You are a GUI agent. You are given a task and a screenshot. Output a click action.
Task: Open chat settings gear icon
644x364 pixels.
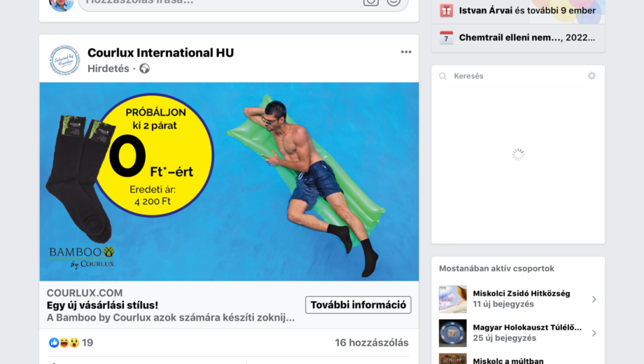pyautogui.click(x=591, y=76)
